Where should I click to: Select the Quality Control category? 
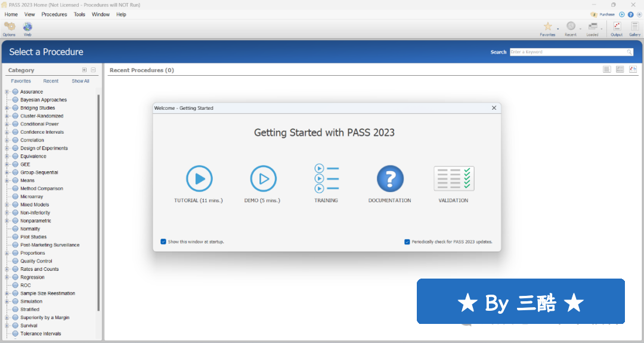click(36, 261)
